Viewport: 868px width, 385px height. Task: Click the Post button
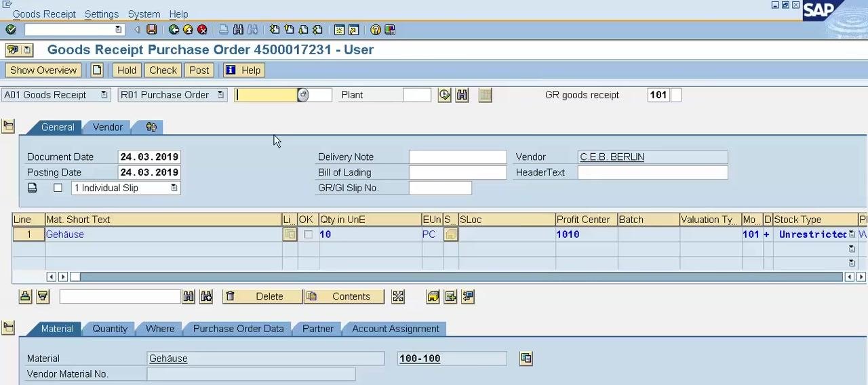[x=199, y=70]
